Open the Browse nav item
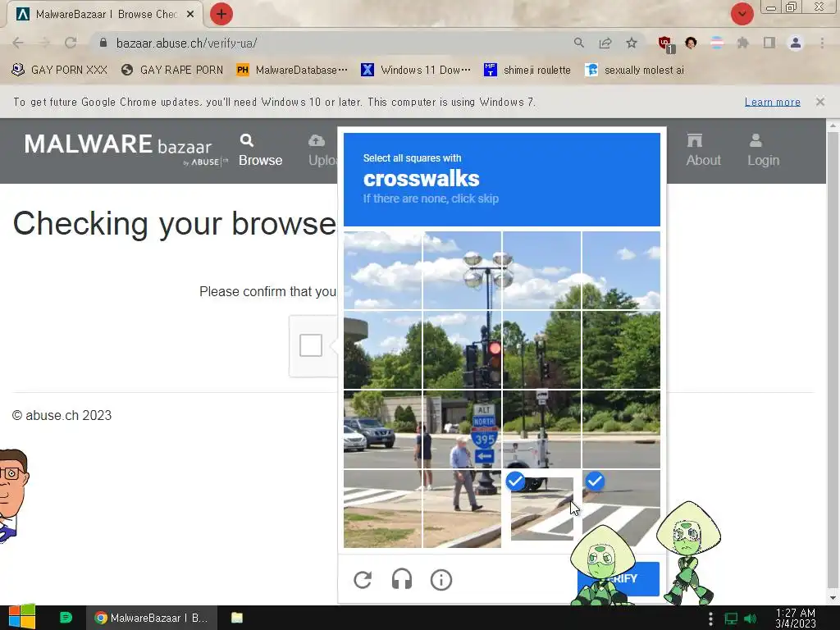The width and height of the screenshot is (840, 630). (260, 151)
